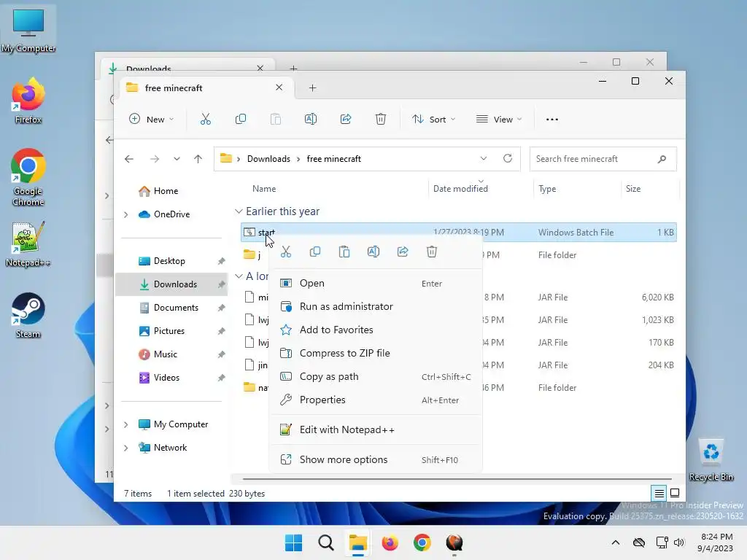Viewport: 747px width, 560px height.
Task: Open Firefox desktop shortcut
Action: [x=28, y=101]
